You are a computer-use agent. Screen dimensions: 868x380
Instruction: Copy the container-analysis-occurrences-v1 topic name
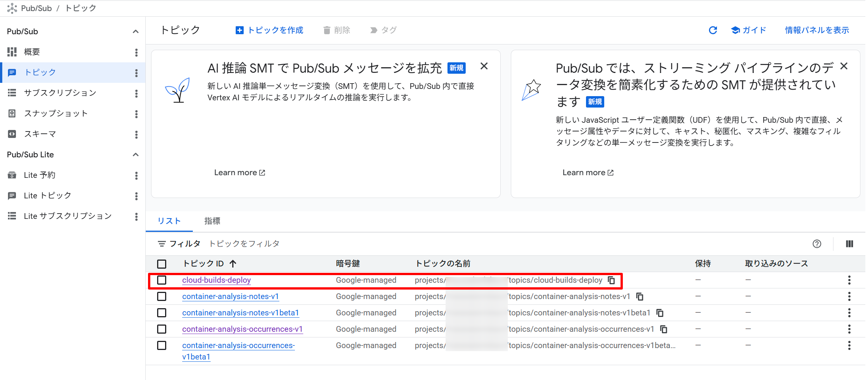tap(663, 329)
